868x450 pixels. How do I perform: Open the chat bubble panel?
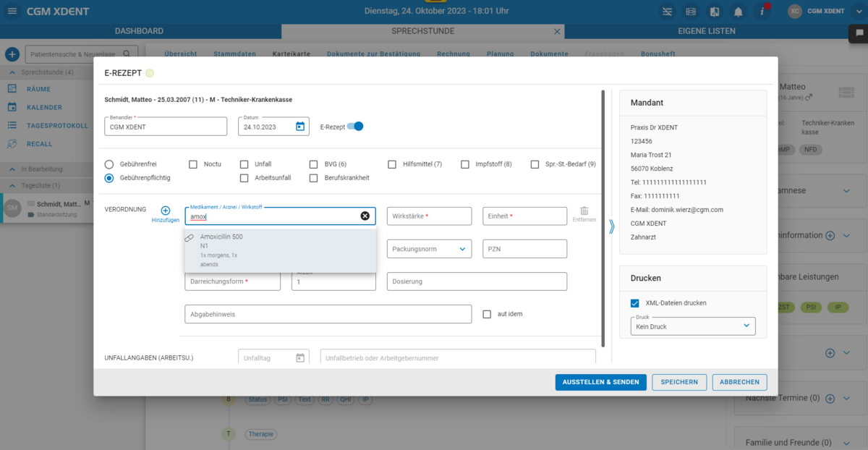pos(859,33)
